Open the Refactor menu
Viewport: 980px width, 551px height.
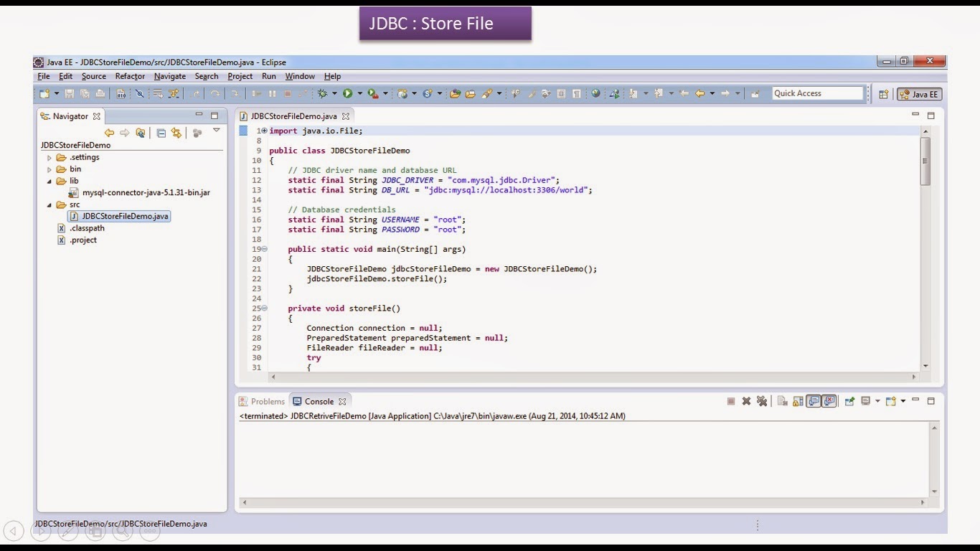coord(130,76)
